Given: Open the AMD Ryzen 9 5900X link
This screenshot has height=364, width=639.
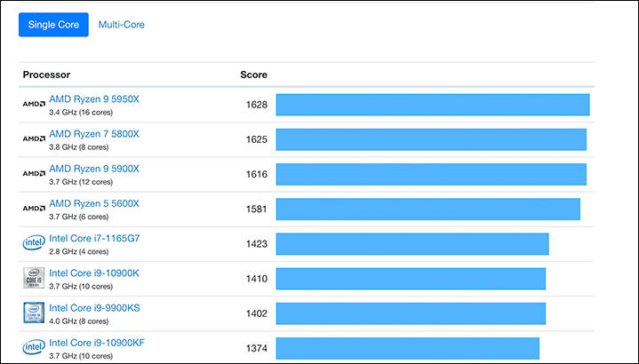Looking at the screenshot, I should coord(94,169).
